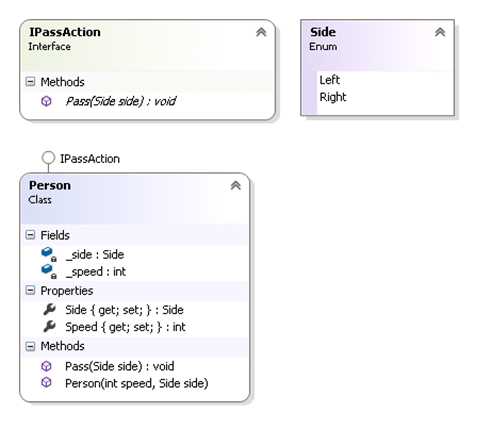Image resolution: width=492 pixels, height=429 pixels.
Task: Click the Person constructor method icon
Action: 46,382
